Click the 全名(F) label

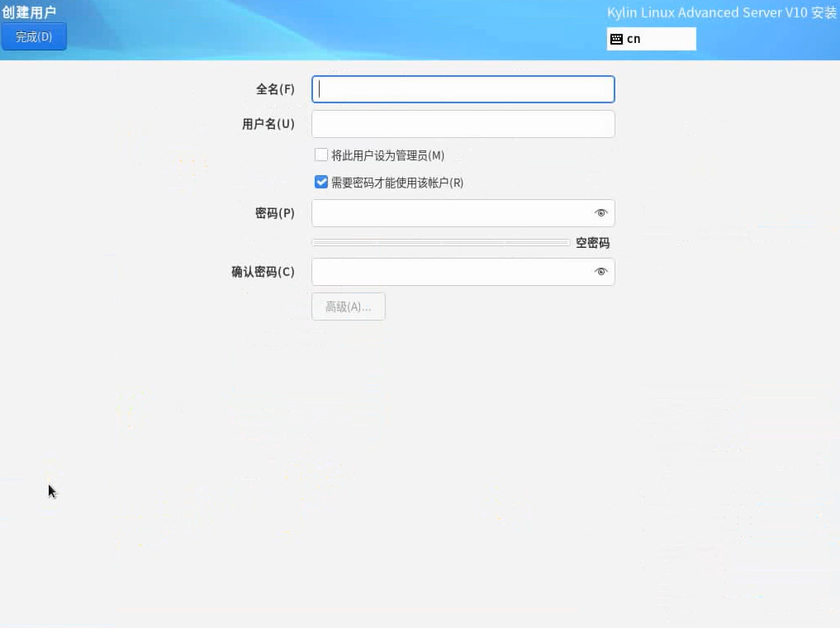(275, 89)
